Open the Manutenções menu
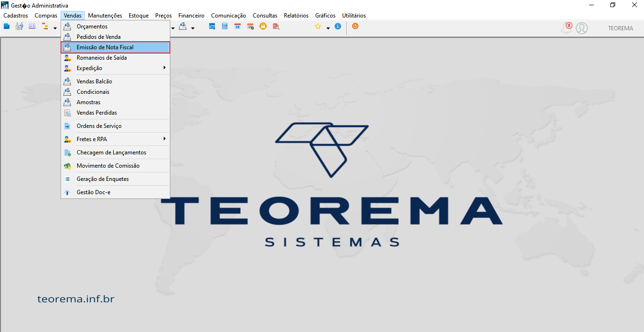Screen dimensions: 644x332 click(105, 16)
